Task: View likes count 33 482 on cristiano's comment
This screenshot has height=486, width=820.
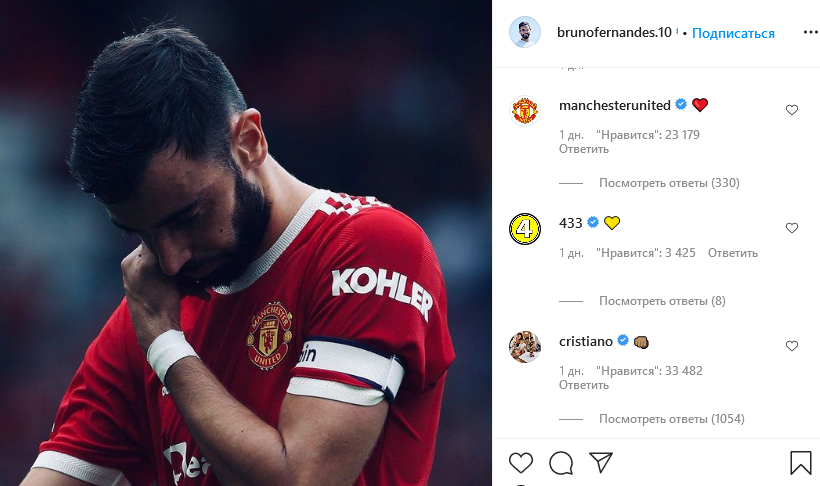Action: (x=649, y=371)
